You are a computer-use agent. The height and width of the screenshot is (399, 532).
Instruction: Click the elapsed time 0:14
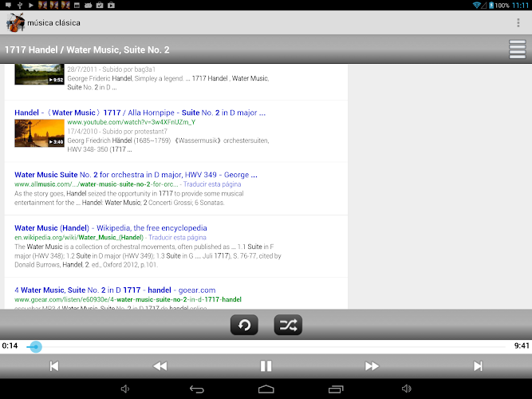[10, 346]
